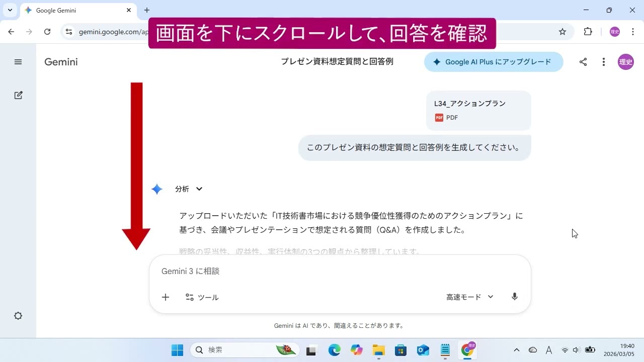The width and height of the screenshot is (644, 362).
Task: Share the conversation with the share icon
Action: [583, 62]
